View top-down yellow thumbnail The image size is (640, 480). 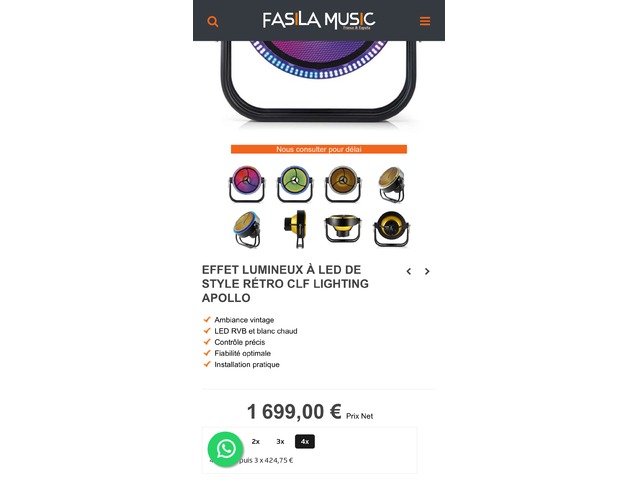pos(343,229)
